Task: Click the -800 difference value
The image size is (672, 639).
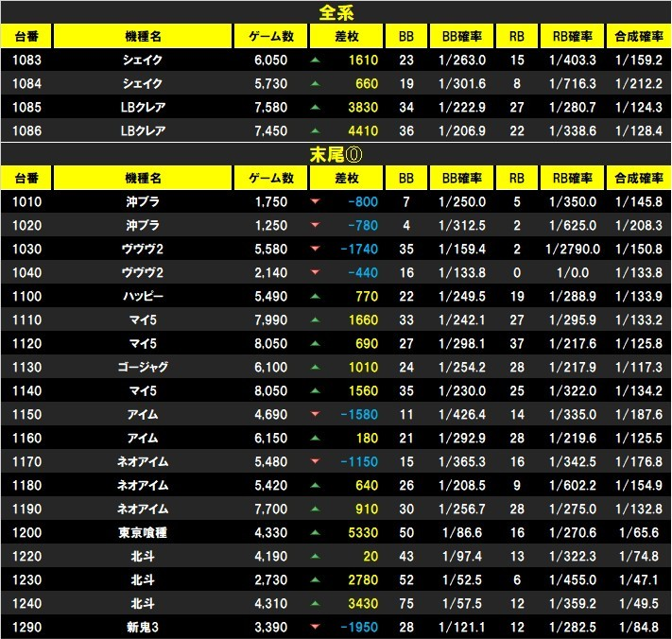Action: pos(363,201)
